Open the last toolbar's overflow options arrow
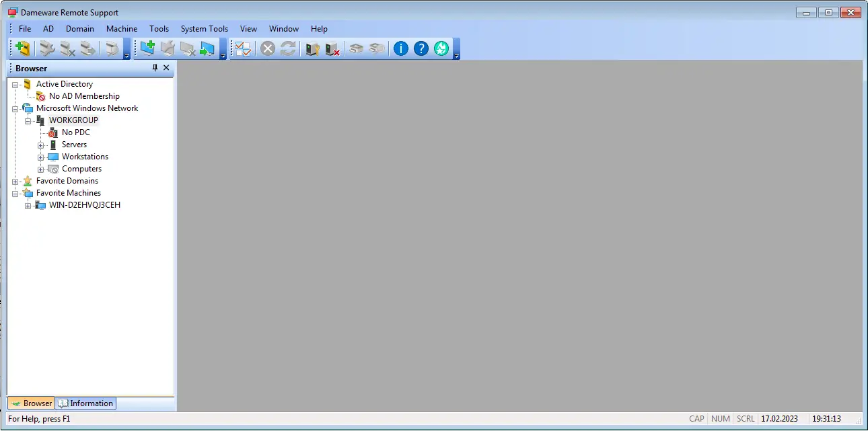 tap(456, 49)
